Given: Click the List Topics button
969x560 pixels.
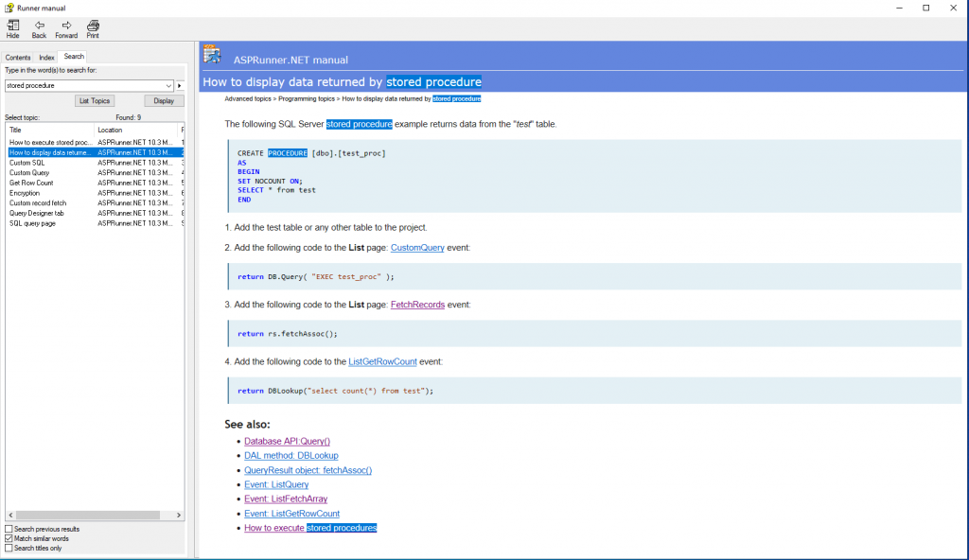Looking at the screenshot, I should point(95,101).
